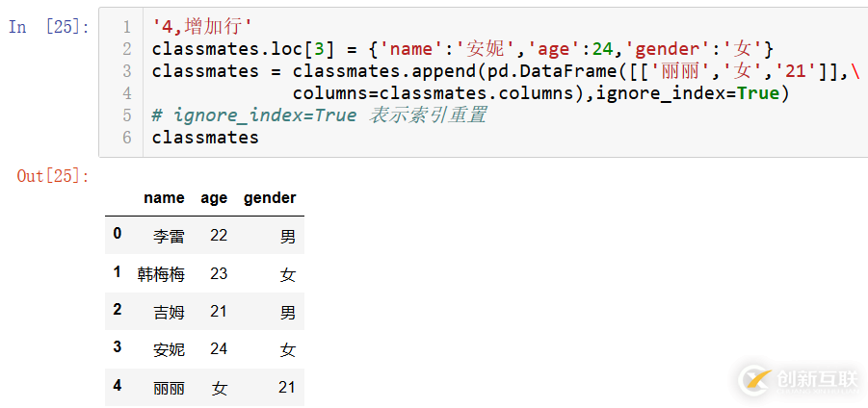
Task: Click the 'gender' column header
Action: [270, 197]
